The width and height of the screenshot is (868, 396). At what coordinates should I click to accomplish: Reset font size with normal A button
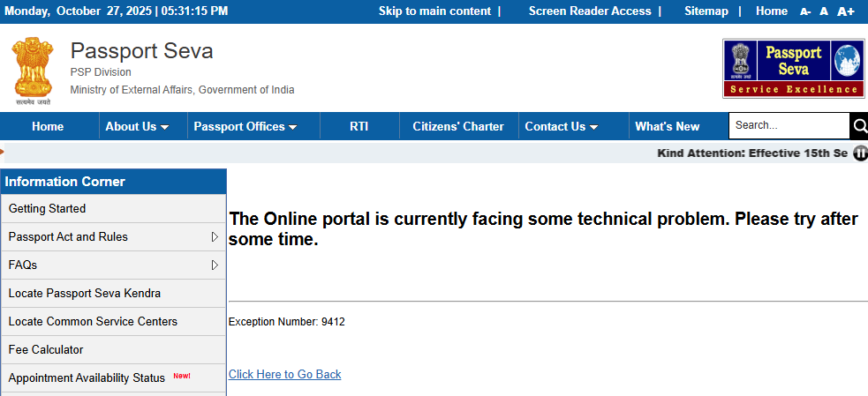(824, 11)
